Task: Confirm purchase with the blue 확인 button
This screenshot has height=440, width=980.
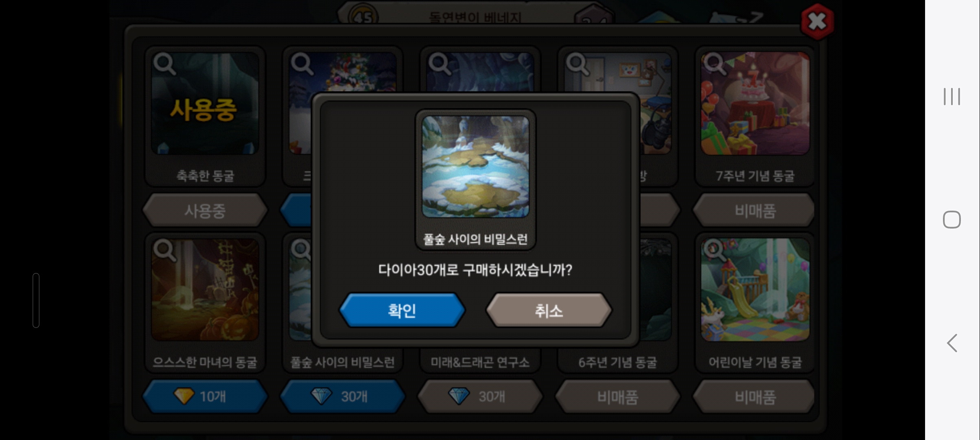Action: tap(402, 310)
